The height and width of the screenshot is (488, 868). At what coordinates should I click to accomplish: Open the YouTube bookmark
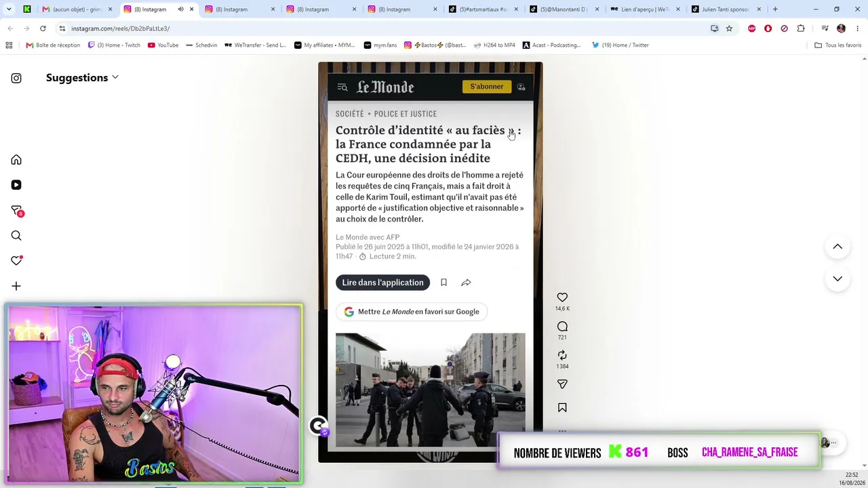[163, 45]
